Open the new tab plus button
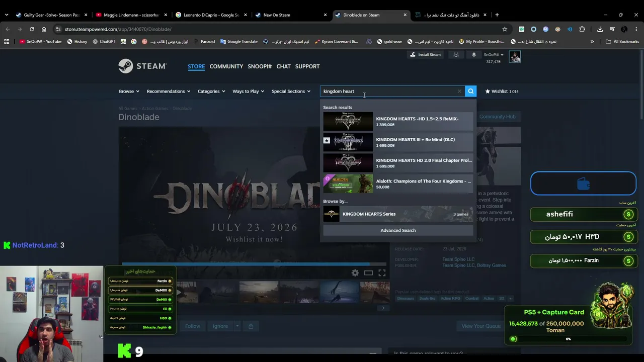Screen dimensions: 644x362 pos(497,15)
